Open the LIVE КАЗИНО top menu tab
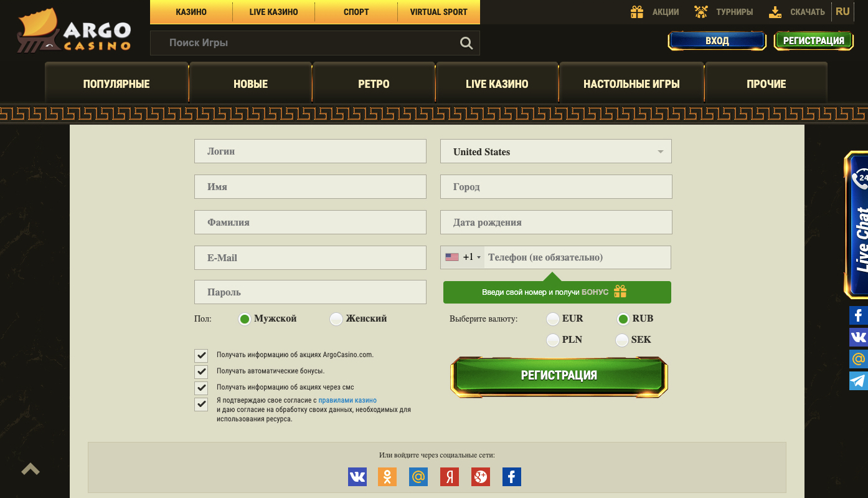Viewport: 868px width, 498px height. (273, 12)
